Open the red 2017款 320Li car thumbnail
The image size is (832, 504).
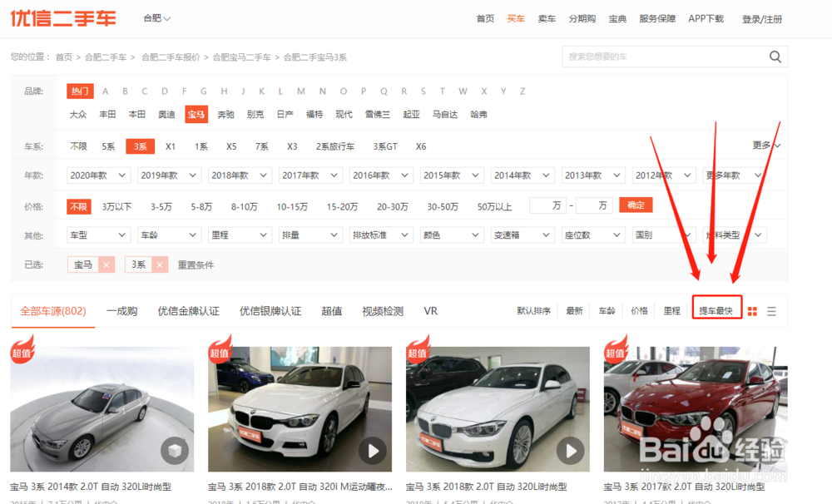(x=696, y=409)
